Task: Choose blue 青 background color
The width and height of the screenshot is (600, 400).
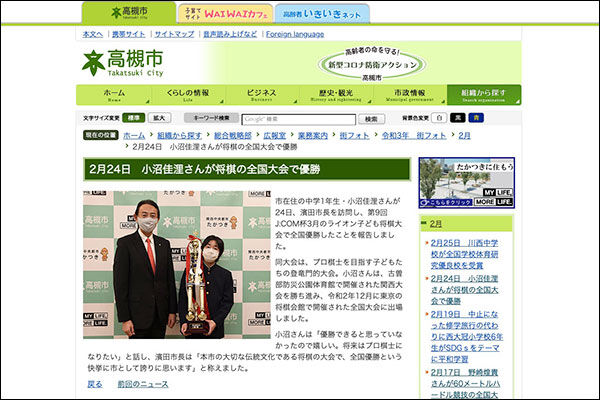Action: (476, 118)
